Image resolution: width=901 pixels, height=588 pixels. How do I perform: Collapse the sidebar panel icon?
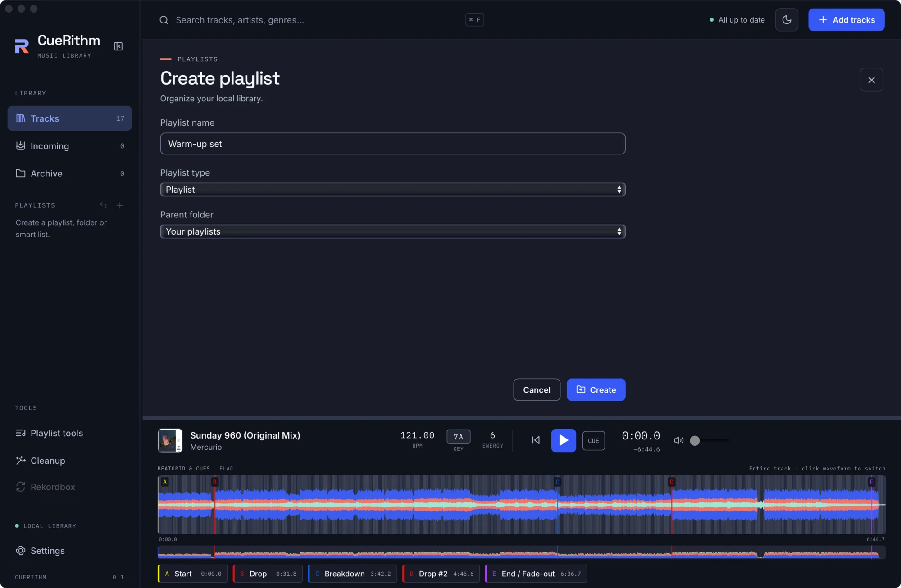(x=118, y=46)
